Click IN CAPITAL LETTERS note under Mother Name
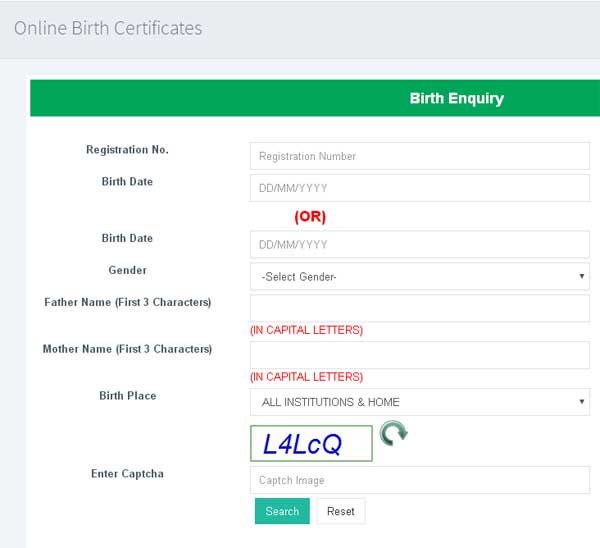 (307, 377)
